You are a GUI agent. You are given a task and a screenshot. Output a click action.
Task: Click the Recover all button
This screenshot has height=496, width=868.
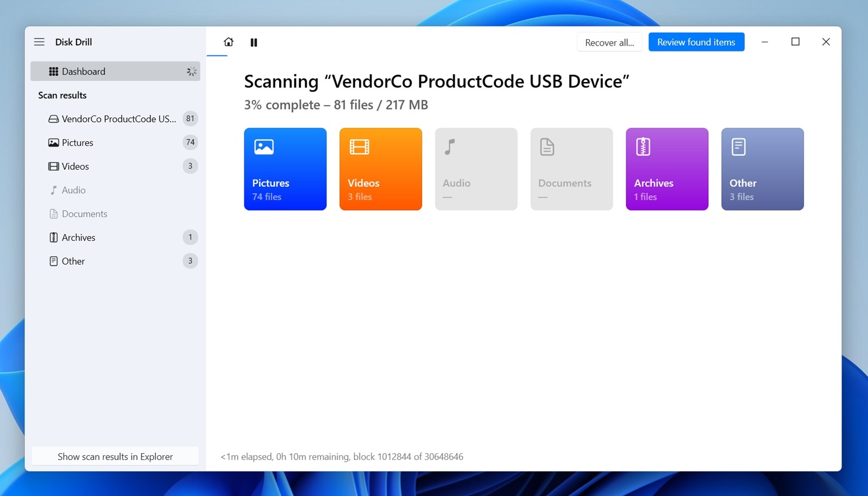click(x=609, y=42)
